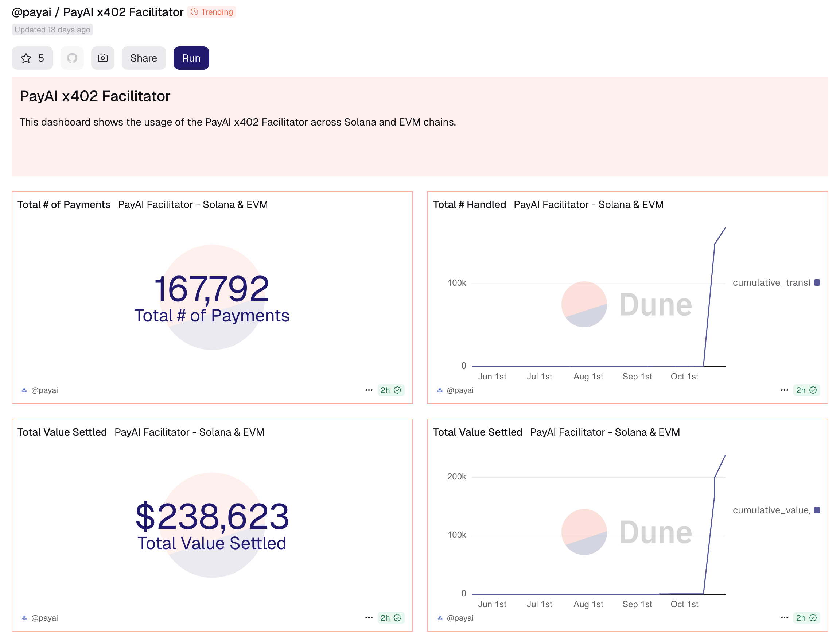Open options menu on Total Value Settled line chart

[x=785, y=618]
